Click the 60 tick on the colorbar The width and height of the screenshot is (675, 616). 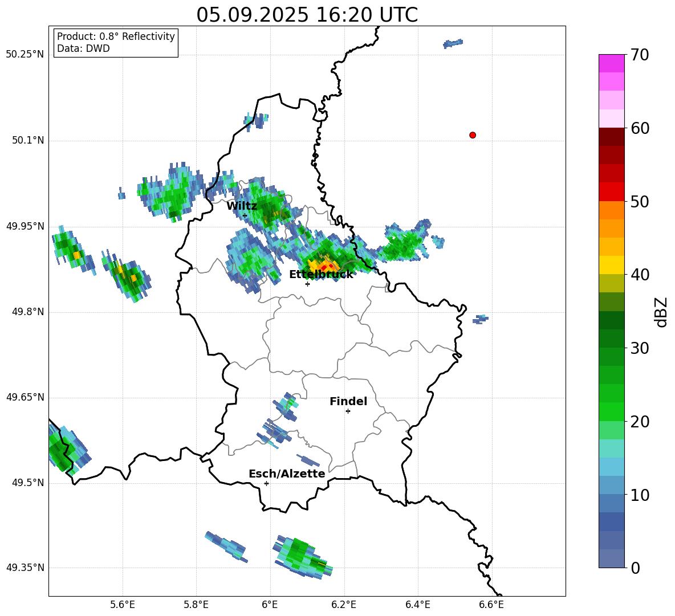pyautogui.click(x=639, y=128)
